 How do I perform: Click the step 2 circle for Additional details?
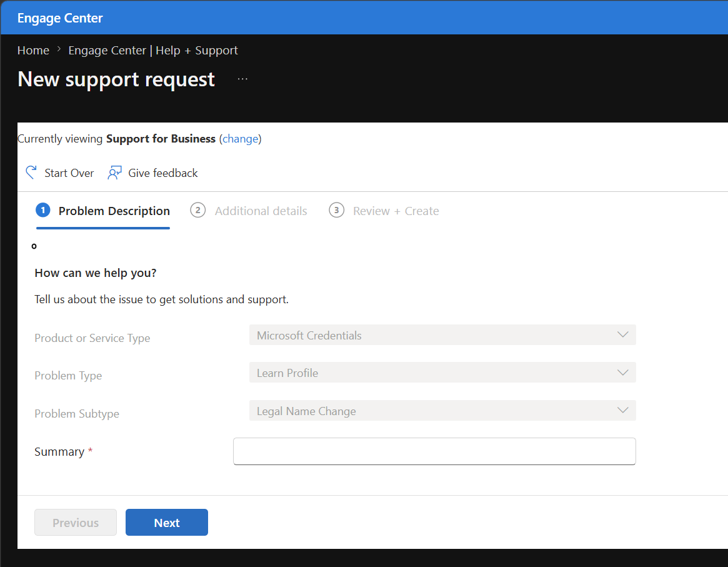(198, 211)
